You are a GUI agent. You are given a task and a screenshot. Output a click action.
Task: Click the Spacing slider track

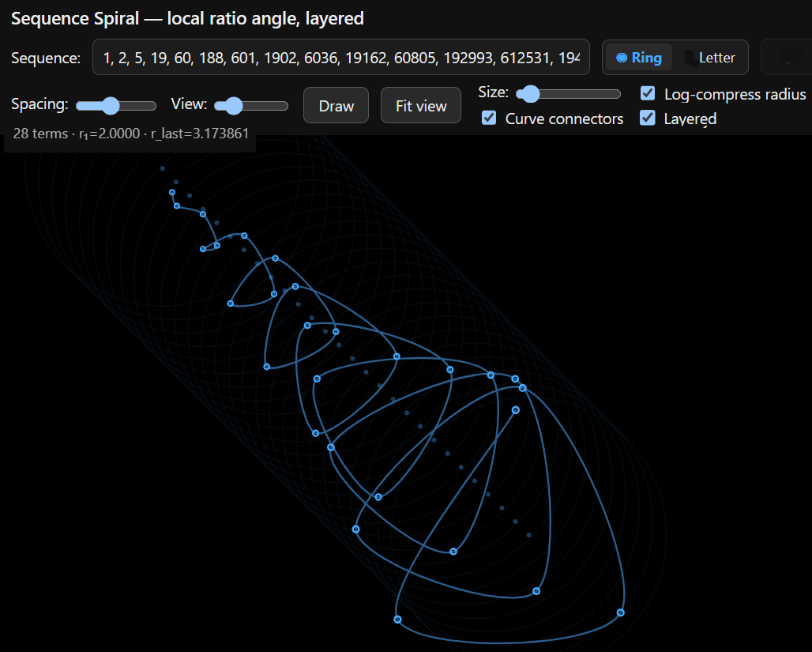[116, 106]
